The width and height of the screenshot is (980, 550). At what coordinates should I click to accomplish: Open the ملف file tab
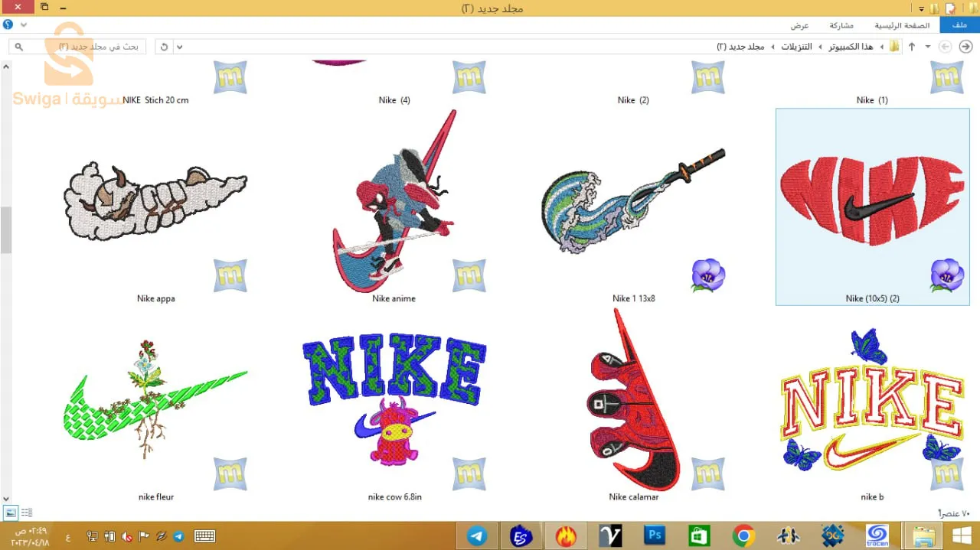pyautogui.click(x=959, y=25)
